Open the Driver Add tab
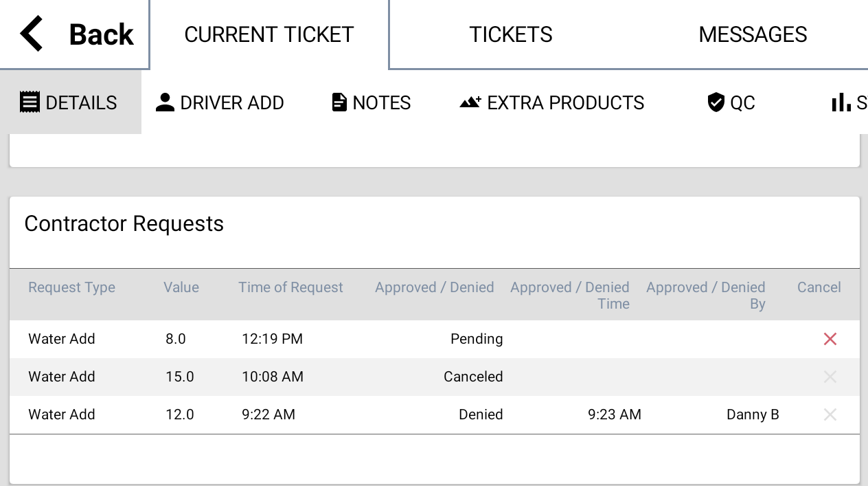 click(220, 102)
